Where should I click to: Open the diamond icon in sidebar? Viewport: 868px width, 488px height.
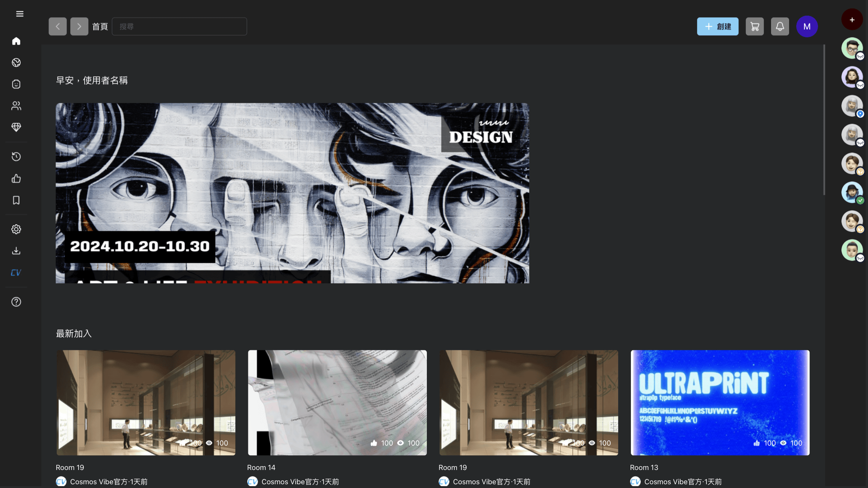coord(16,127)
